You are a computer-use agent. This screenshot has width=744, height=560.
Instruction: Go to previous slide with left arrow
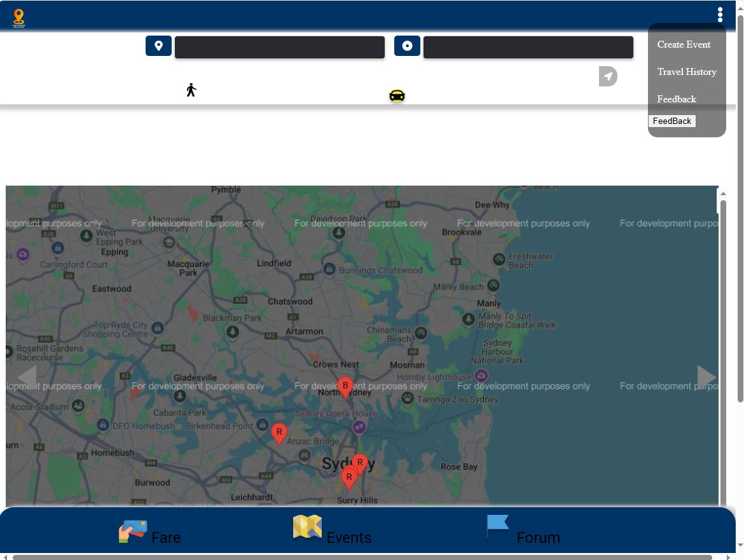pos(27,377)
